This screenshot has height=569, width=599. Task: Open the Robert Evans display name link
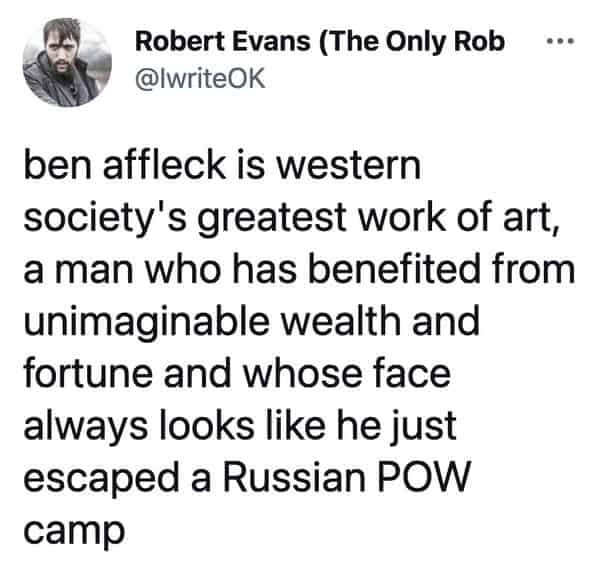coord(320,41)
